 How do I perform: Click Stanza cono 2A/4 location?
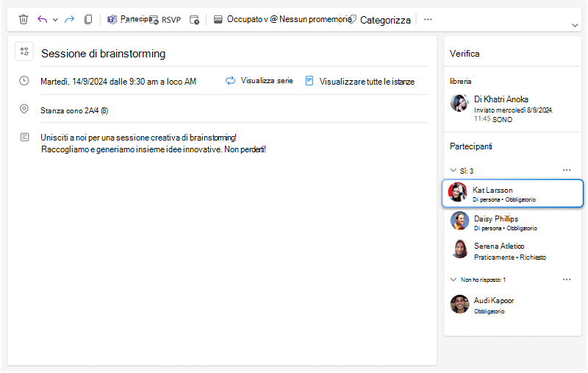74,110
